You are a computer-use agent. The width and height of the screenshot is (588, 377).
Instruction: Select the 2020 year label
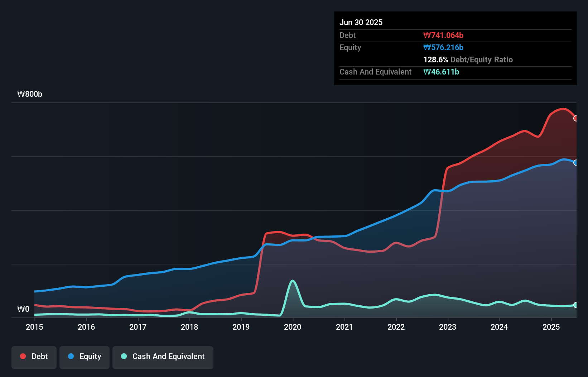pyautogui.click(x=293, y=327)
